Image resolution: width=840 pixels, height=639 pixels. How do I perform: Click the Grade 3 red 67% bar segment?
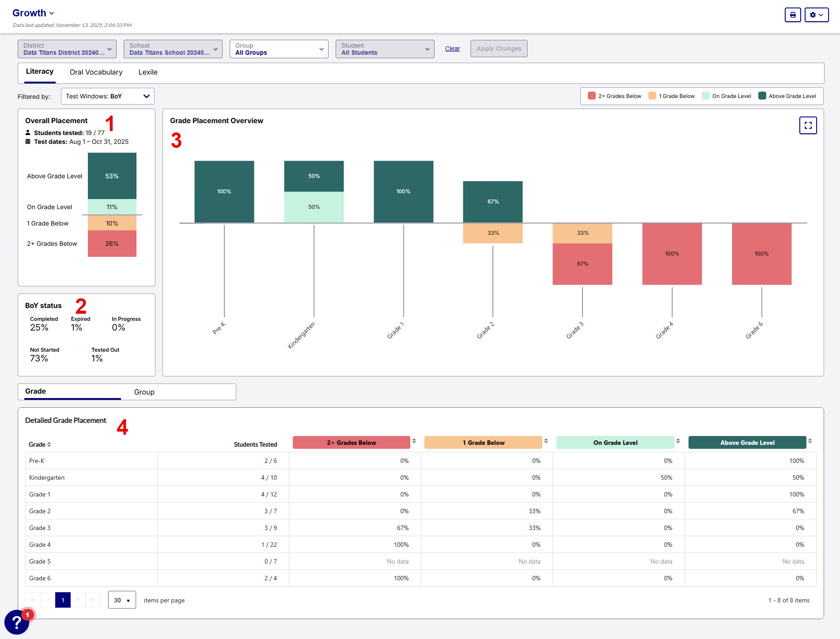click(582, 264)
